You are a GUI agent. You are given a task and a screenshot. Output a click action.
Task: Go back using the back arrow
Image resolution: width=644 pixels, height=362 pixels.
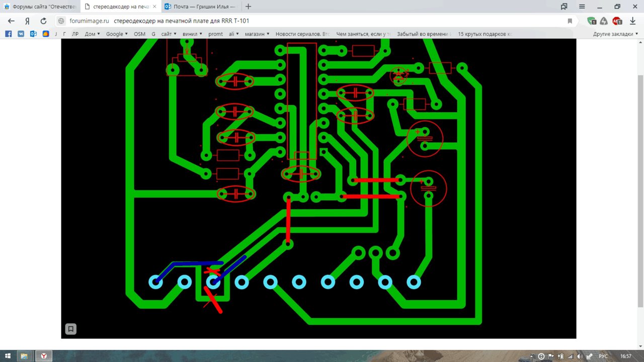click(x=11, y=21)
